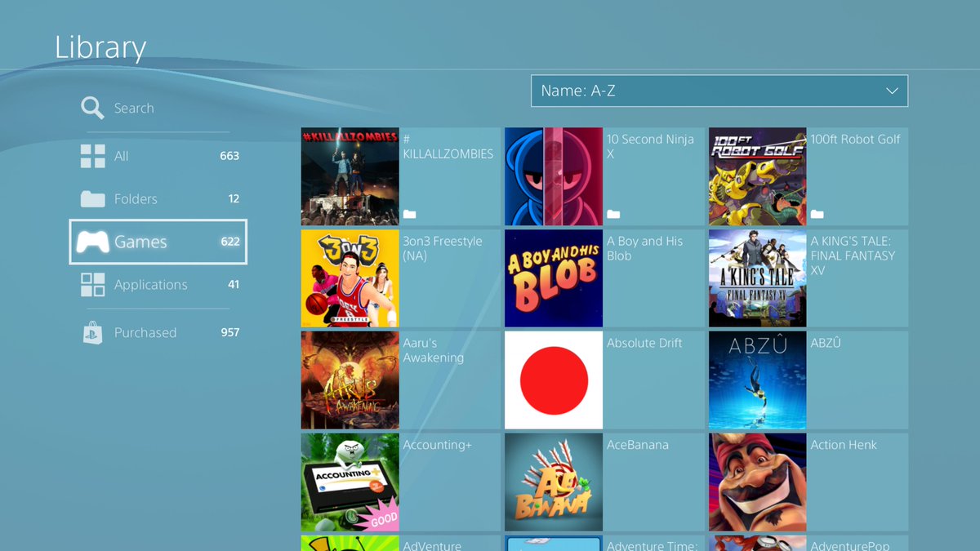Click the "100ft Robot Golf" title text
Image resolution: width=980 pixels, height=551 pixels.
click(x=856, y=139)
